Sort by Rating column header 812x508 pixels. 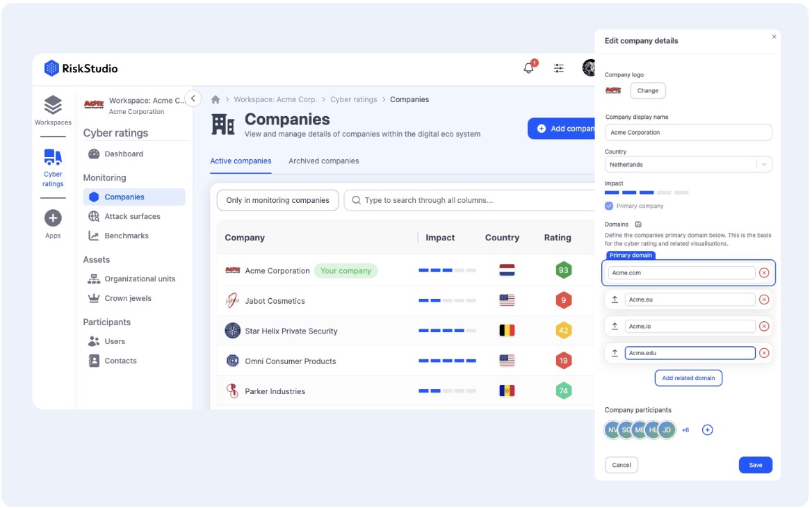tap(558, 238)
